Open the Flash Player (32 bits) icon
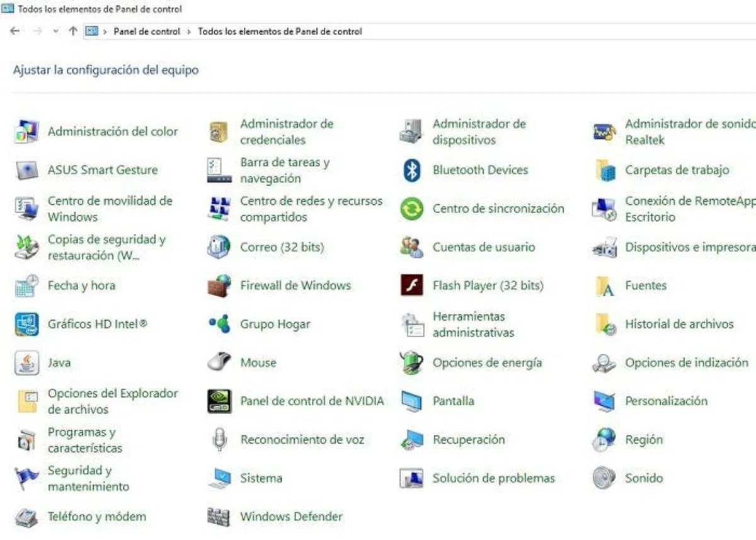This screenshot has width=756, height=540. coord(411,285)
